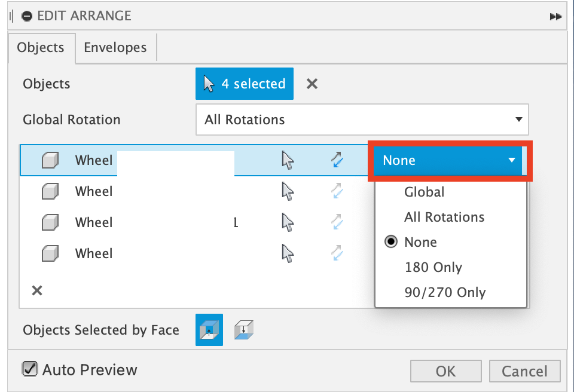Switch to the Objects tab

tap(41, 47)
